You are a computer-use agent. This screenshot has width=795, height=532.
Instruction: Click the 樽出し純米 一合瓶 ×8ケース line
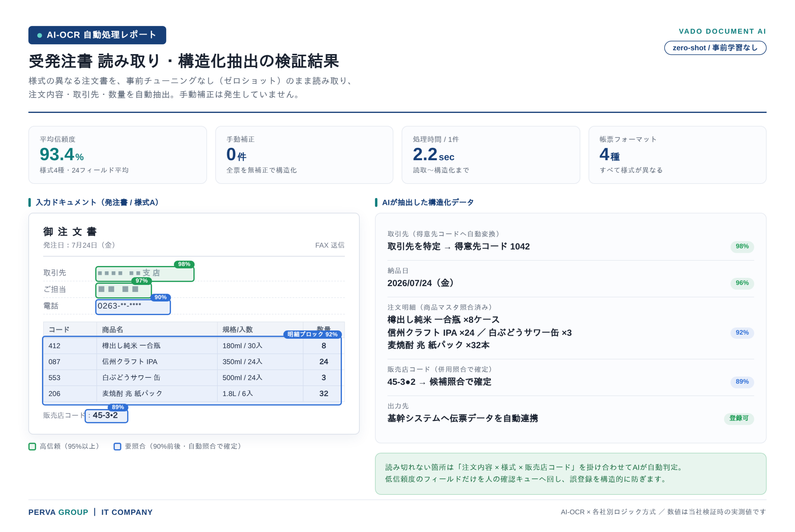443,320
